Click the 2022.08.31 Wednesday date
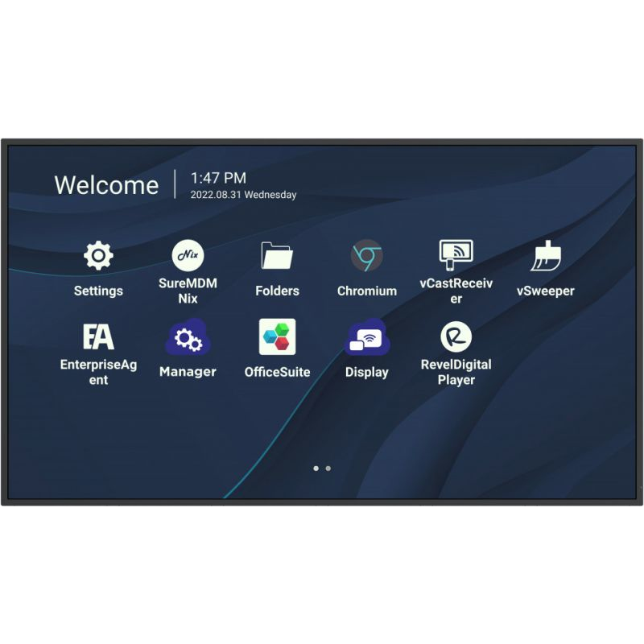 click(244, 195)
